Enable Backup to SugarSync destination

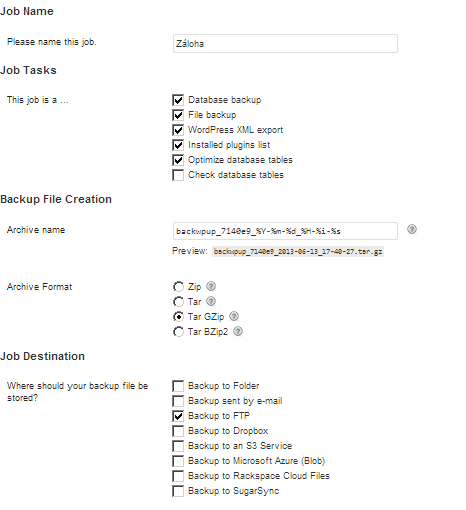[178, 491]
